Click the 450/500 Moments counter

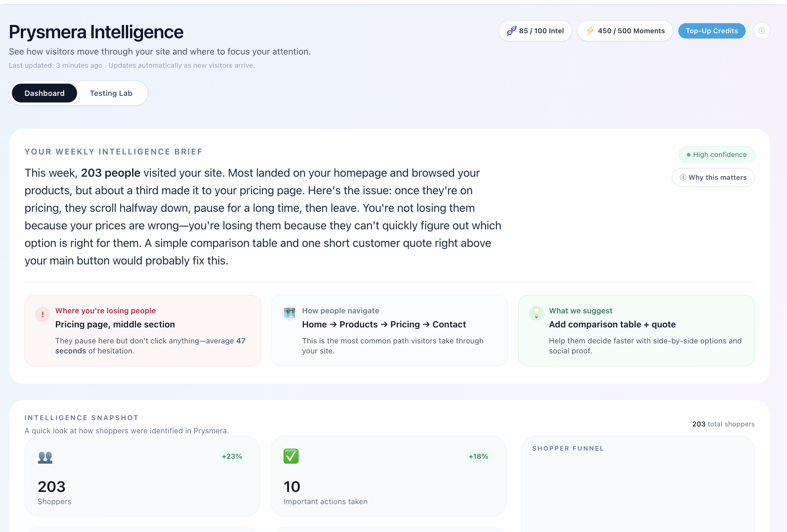tap(625, 30)
